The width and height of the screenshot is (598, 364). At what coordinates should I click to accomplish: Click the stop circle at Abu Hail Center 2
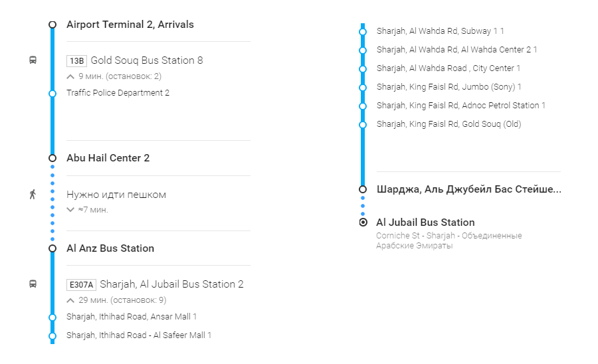pos(52,158)
